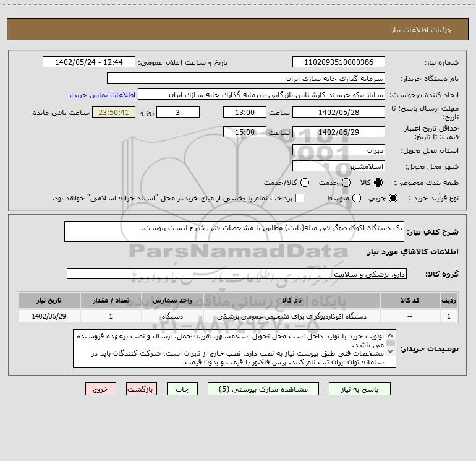
Task: Click the کد کالا column header
Action: (410, 300)
